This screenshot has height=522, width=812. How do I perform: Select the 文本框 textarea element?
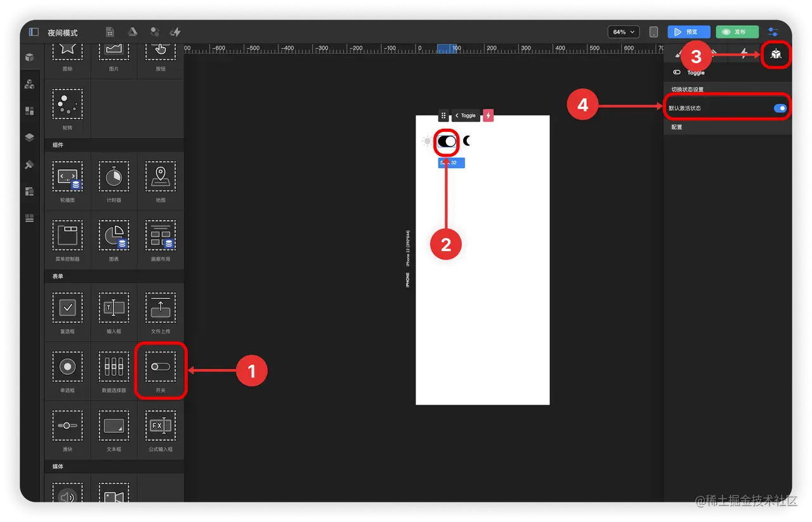coord(114,430)
